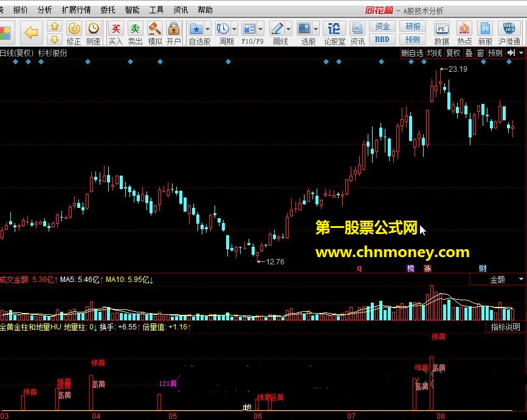Expand the 画线 drawing tools dropdown arrow
Screen dimensions: 527x420
tap(288, 29)
